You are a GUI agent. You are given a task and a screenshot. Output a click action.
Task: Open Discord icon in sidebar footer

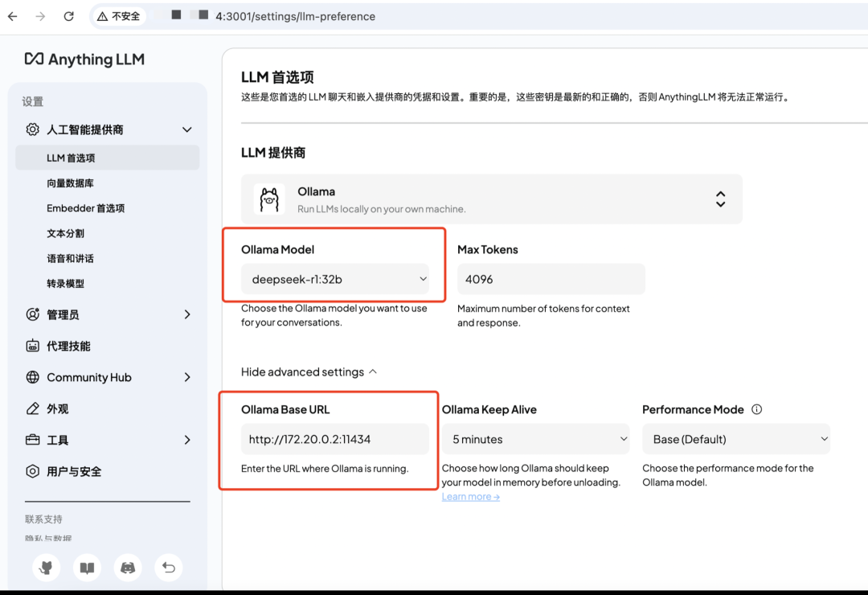coord(128,568)
